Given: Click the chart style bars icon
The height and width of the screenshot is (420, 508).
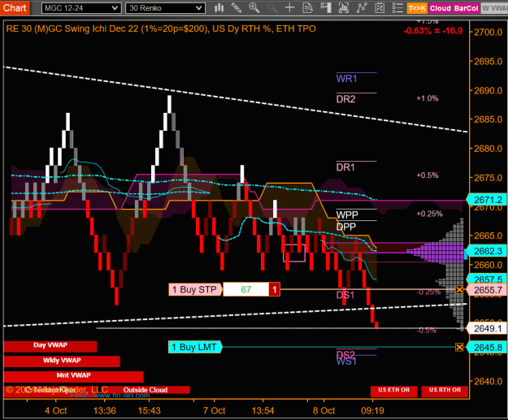Looking at the screenshot, I should click(x=219, y=8).
